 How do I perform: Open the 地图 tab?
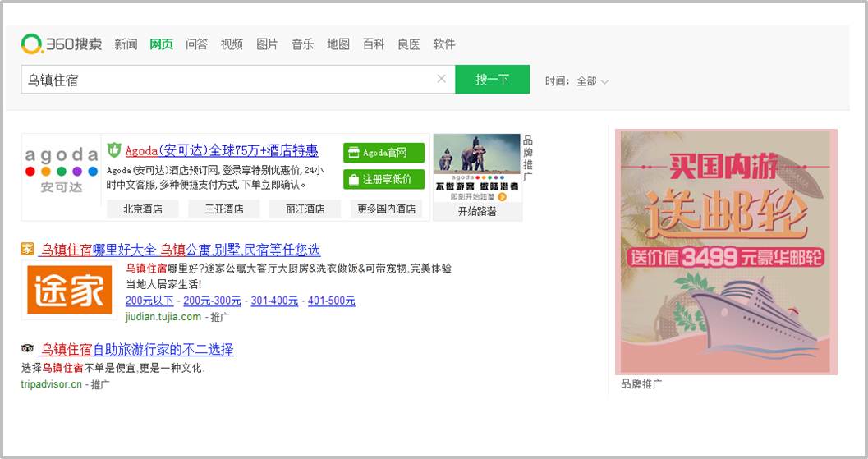coord(338,44)
